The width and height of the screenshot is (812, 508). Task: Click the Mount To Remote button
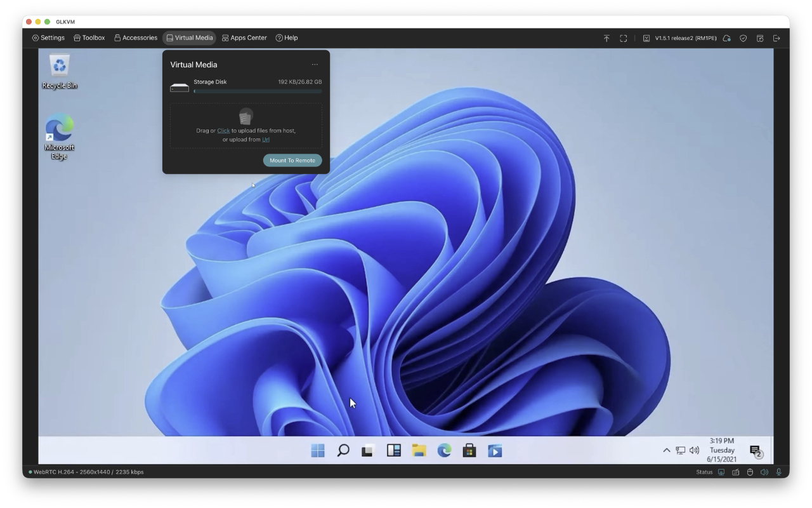[292, 161]
